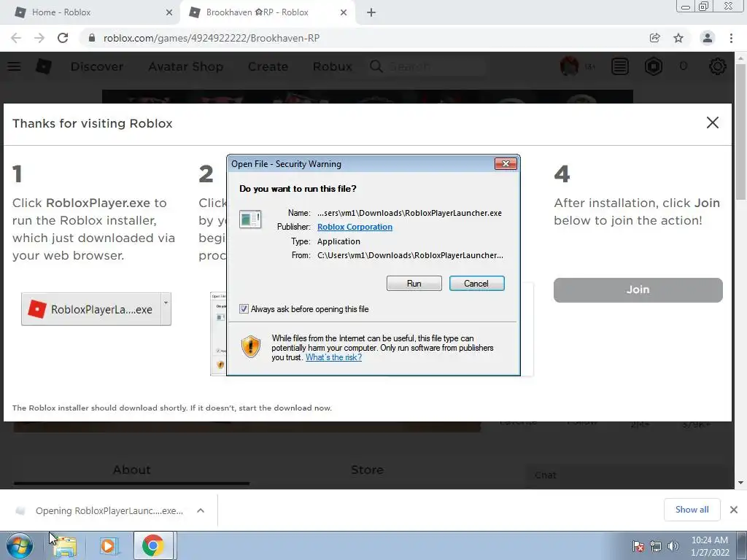747x560 pixels.
Task: Share this page icon in address bar
Action: pyautogui.click(x=655, y=38)
